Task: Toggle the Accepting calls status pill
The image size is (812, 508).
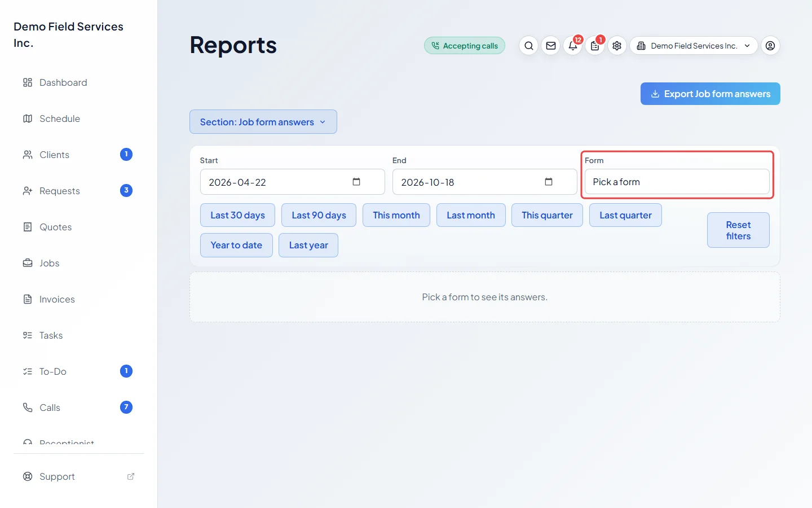Action: [x=465, y=46]
